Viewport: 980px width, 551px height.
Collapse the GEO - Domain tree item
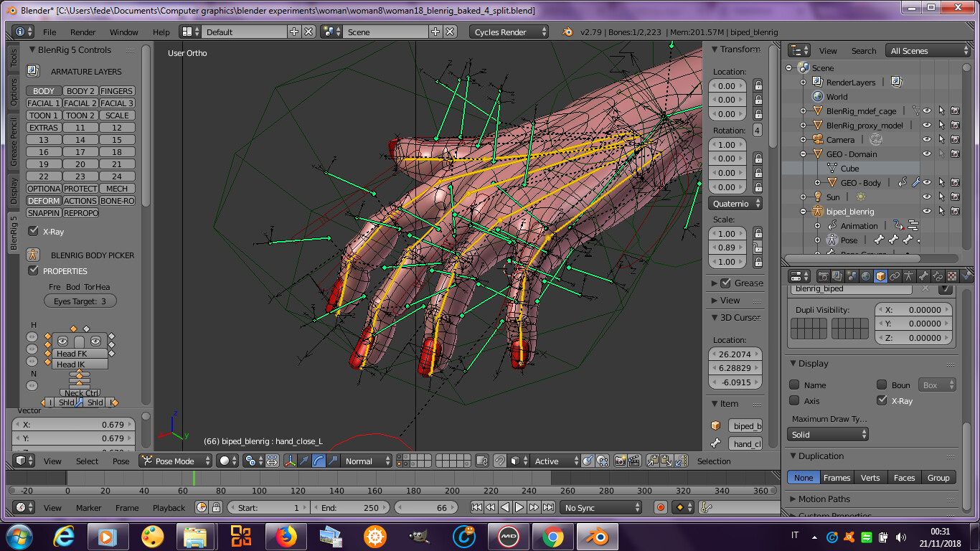(x=804, y=154)
